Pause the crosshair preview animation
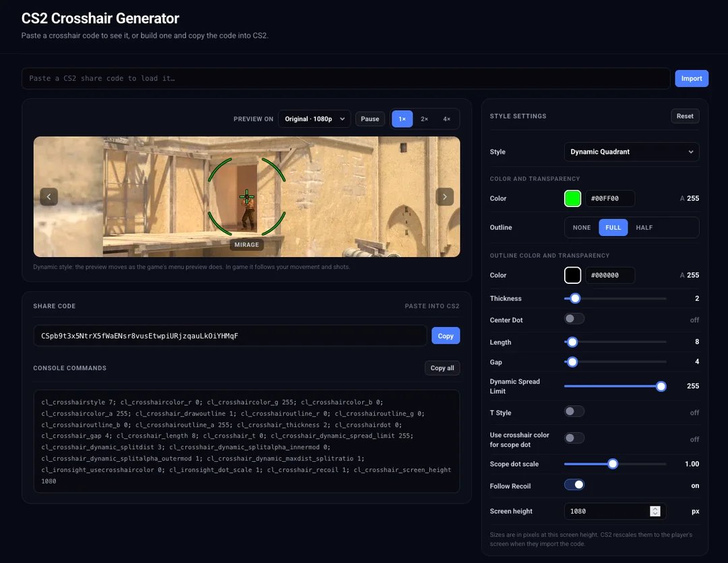The height and width of the screenshot is (563, 728). 370,119
